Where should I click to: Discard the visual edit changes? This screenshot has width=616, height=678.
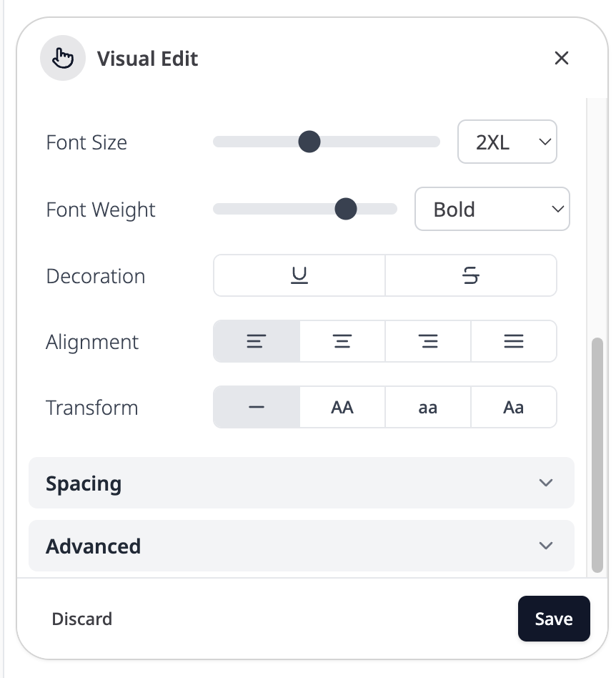[82, 619]
